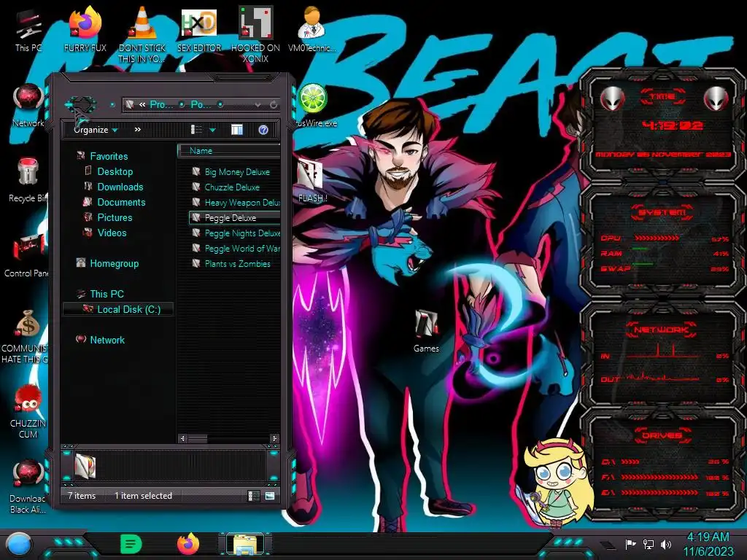Image resolution: width=747 pixels, height=560 pixels.
Task: Open the Games desktop folder icon
Action: click(x=426, y=331)
